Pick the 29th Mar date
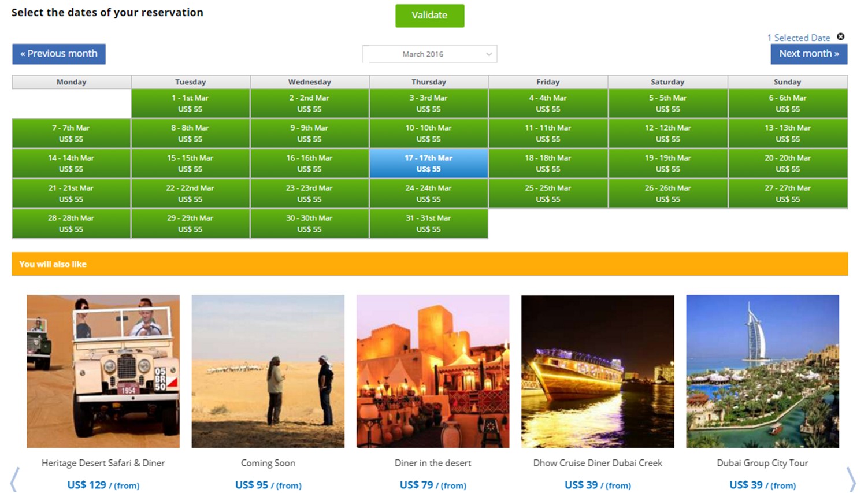This screenshot has width=868, height=493. click(x=190, y=224)
